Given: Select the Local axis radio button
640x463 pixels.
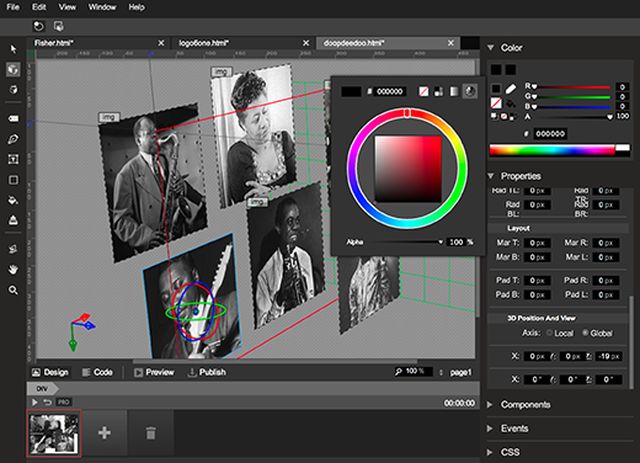Looking at the screenshot, I should (x=551, y=333).
